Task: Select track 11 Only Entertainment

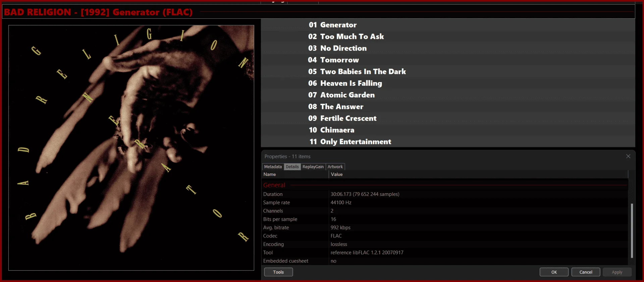Action: click(x=448, y=142)
